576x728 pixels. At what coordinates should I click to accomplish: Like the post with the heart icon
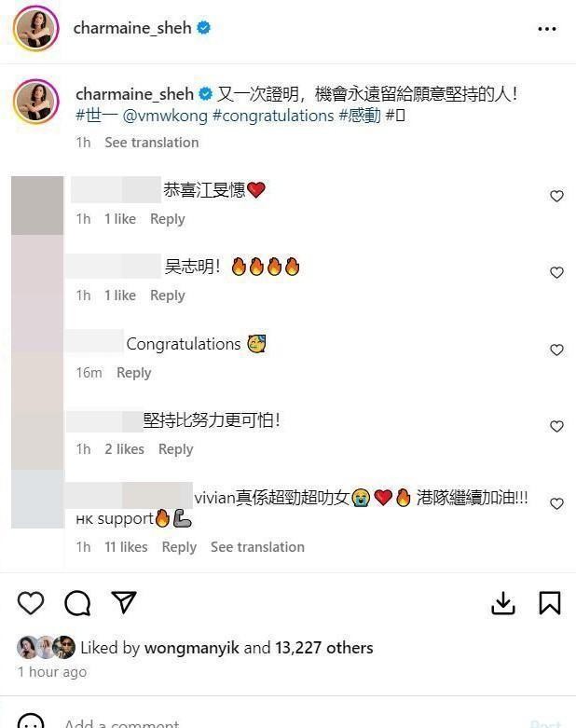(x=31, y=603)
